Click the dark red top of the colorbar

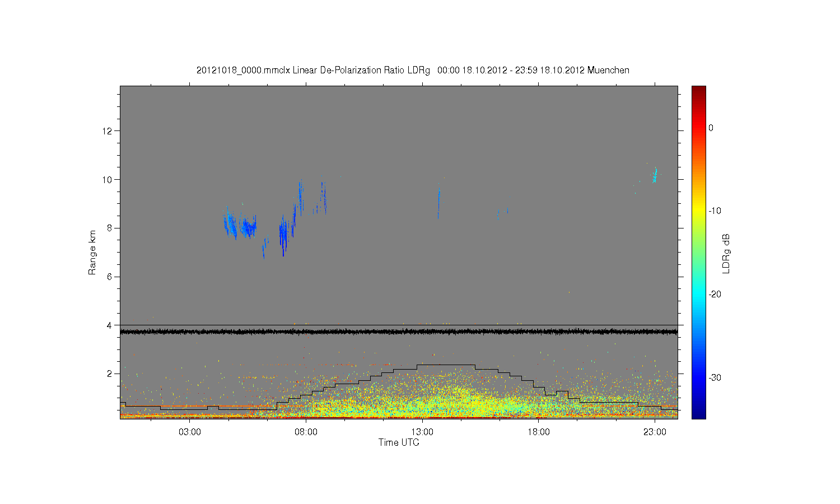coord(699,91)
